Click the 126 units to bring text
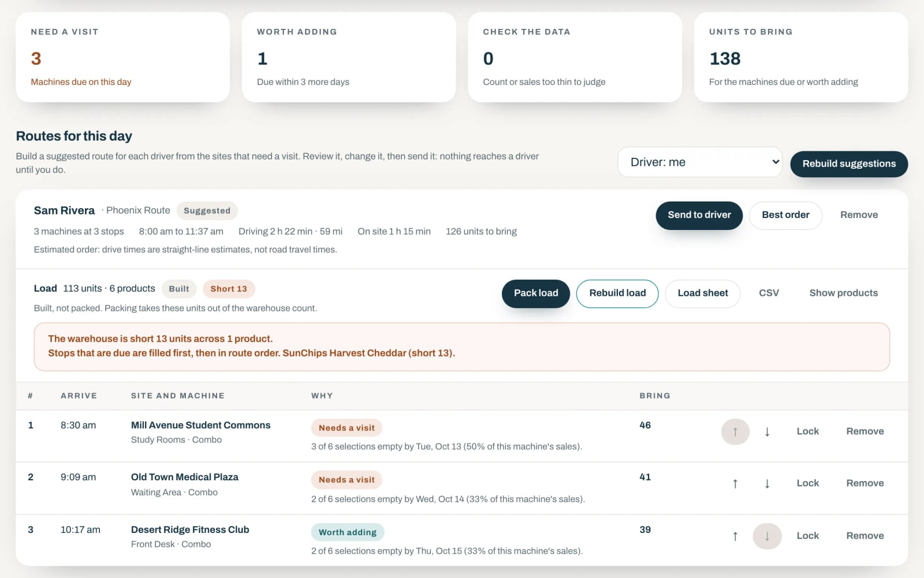Image resolution: width=924 pixels, height=578 pixels. (x=481, y=231)
